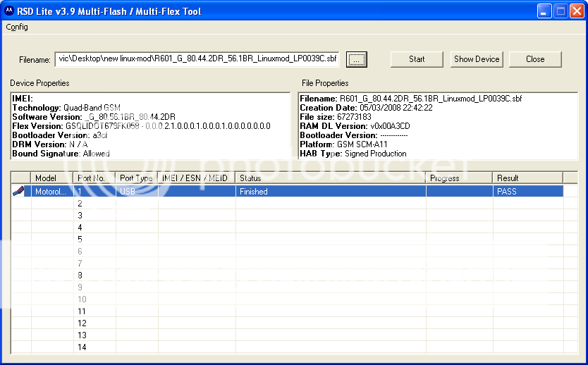Click the Close button beside Show Device

[535, 59]
